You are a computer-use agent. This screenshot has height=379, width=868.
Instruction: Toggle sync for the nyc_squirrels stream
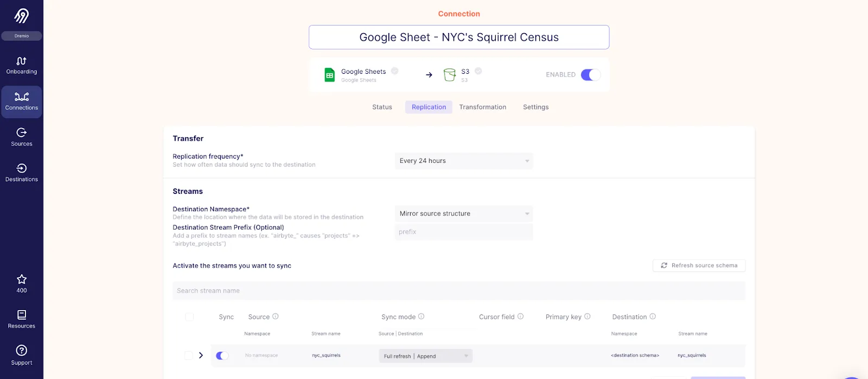coord(222,356)
